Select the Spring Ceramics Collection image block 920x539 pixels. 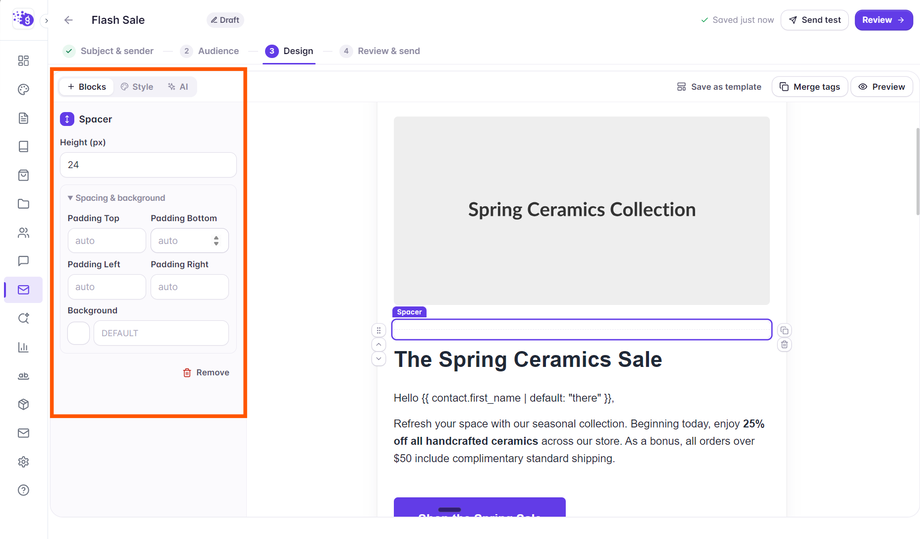pos(581,211)
